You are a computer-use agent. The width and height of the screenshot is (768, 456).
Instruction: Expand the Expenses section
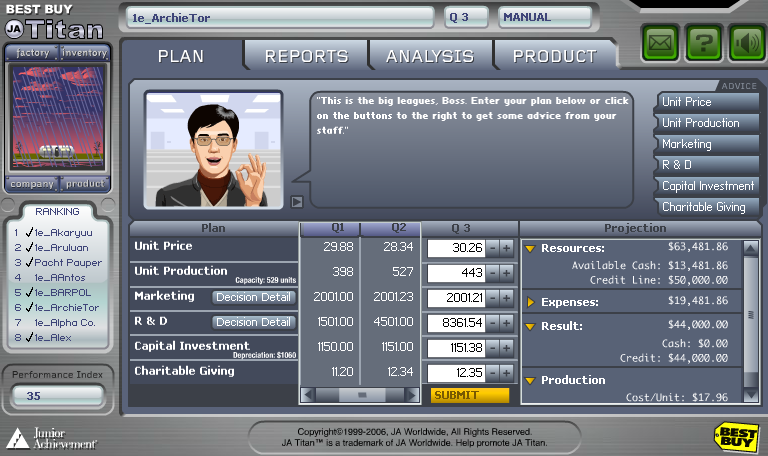[x=530, y=302]
